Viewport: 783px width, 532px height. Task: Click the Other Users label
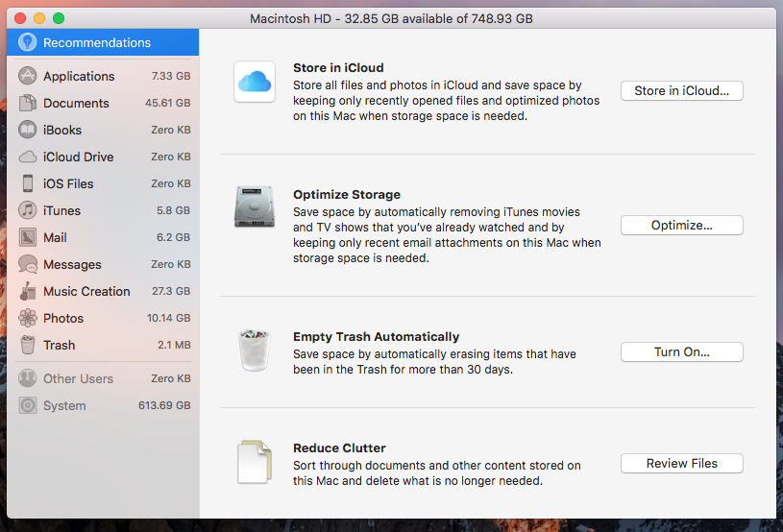[79, 379]
